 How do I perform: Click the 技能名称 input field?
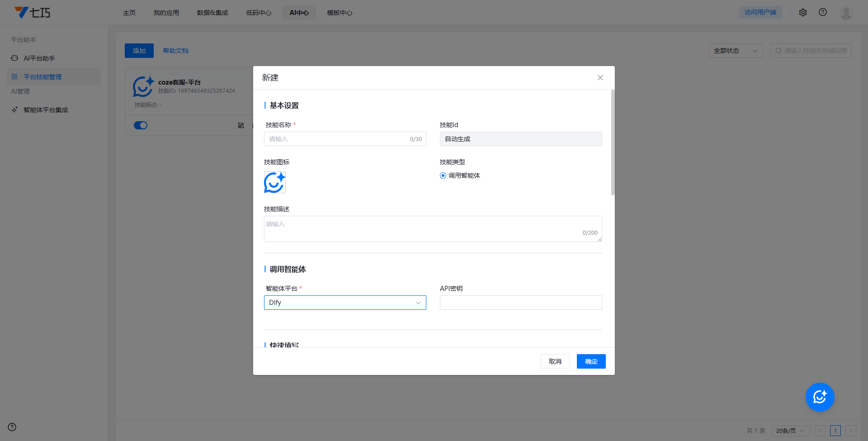tap(337, 139)
